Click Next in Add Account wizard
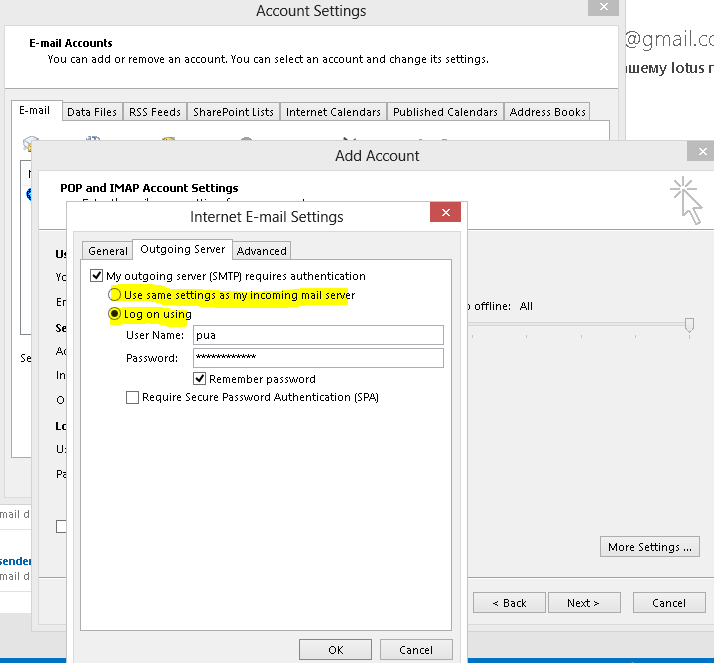 click(x=584, y=603)
